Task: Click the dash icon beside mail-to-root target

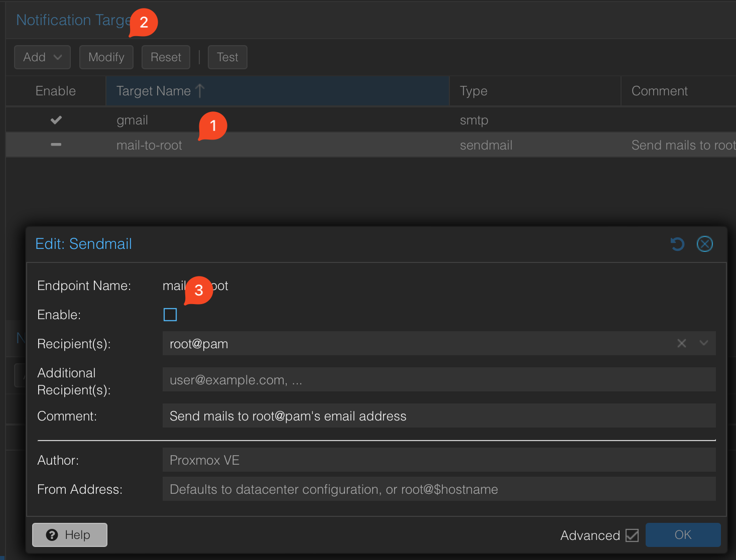Action: tap(56, 145)
